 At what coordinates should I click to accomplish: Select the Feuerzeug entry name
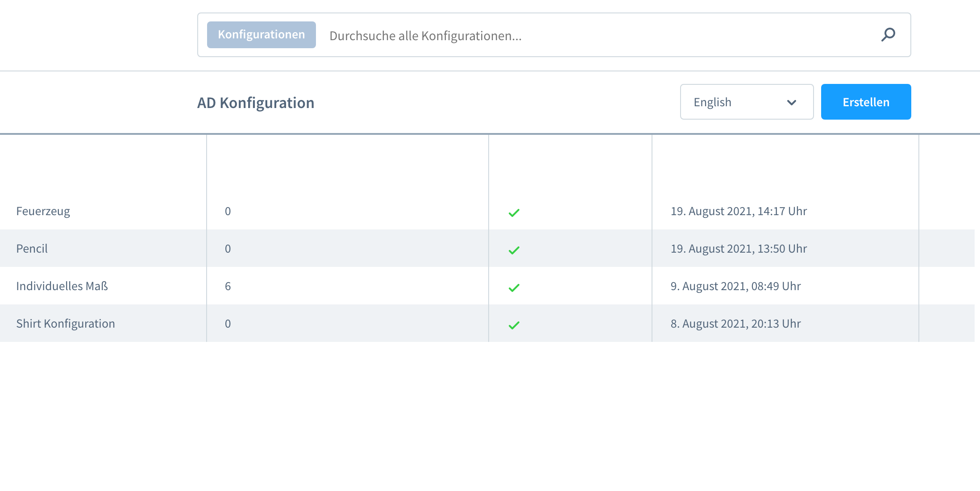[43, 211]
